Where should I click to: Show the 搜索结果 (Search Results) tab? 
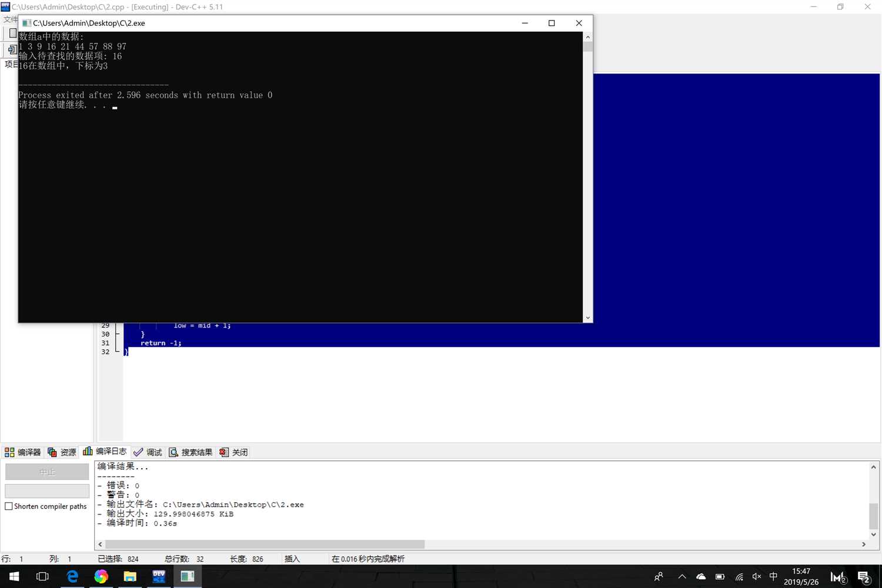click(191, 452)
